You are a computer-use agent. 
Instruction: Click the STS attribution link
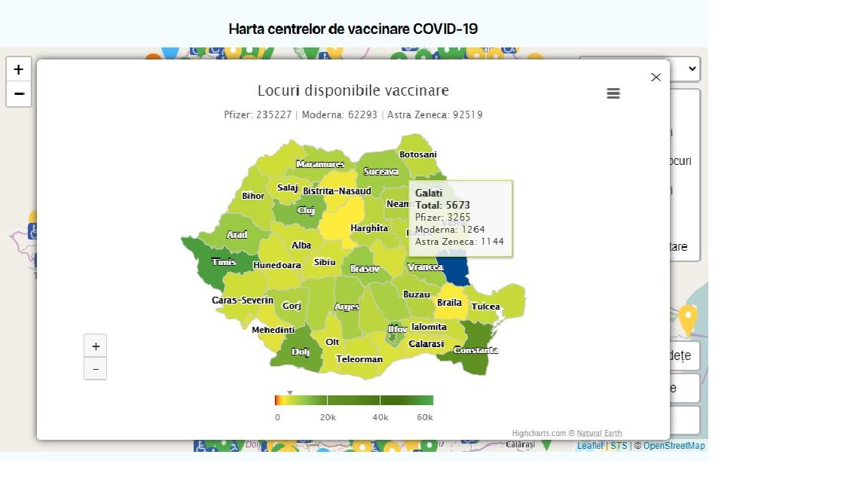(618, 445)
